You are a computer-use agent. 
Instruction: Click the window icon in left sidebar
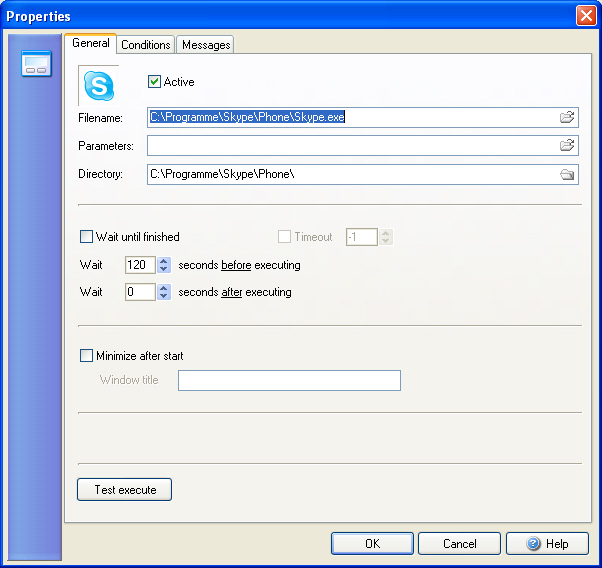click(36, 63)
